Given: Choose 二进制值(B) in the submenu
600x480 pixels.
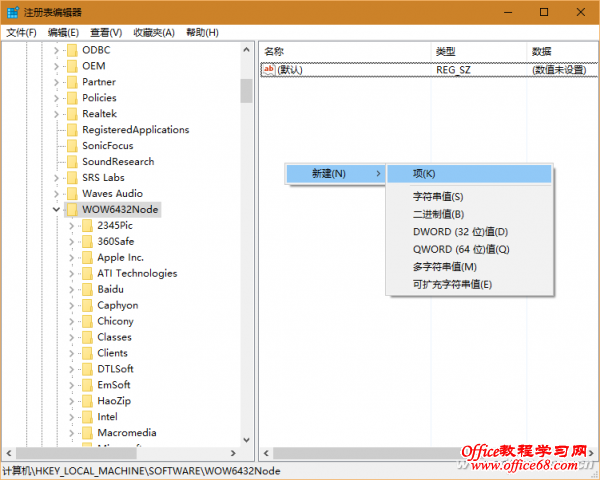Looking at the screenshot, I should (470, 214).
